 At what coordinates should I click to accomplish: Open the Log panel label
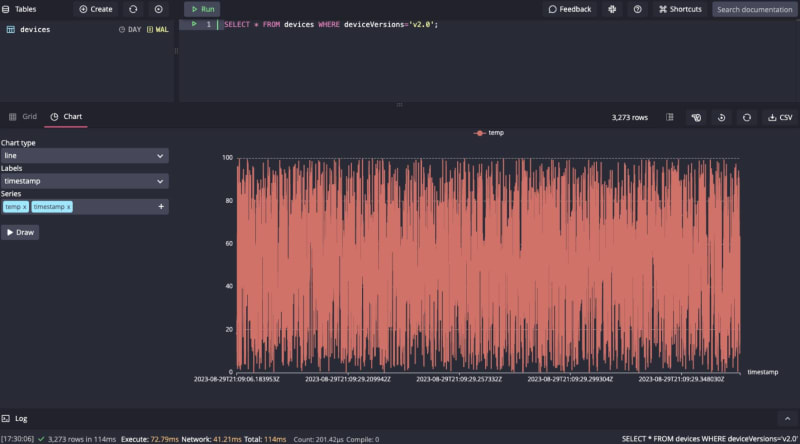[x=21, y=418]
